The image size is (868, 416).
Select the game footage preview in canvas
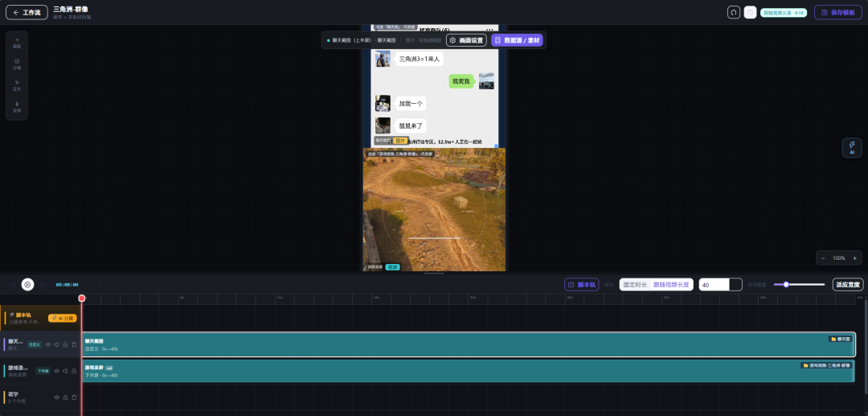[x=434, y=209]
